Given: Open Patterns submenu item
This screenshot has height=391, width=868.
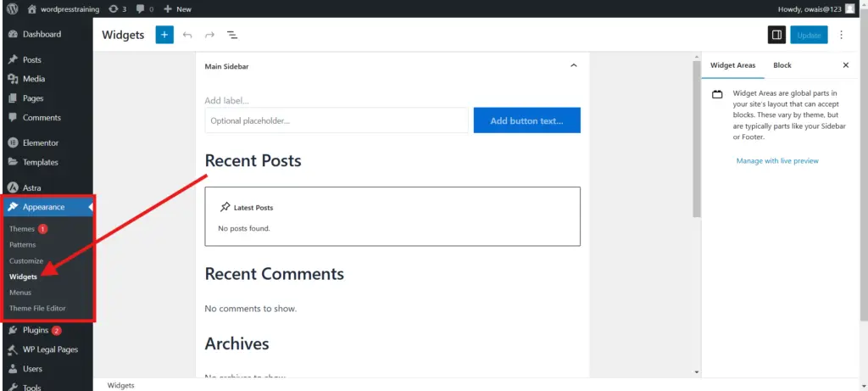Looking at the screenshot, I should (x=23, y=245).
